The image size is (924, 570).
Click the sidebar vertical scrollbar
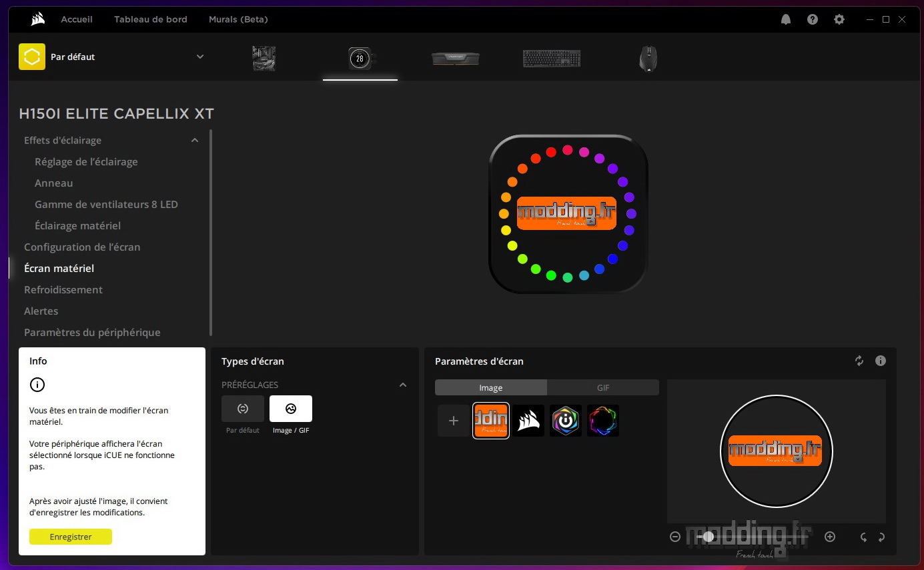click(211, 233)
